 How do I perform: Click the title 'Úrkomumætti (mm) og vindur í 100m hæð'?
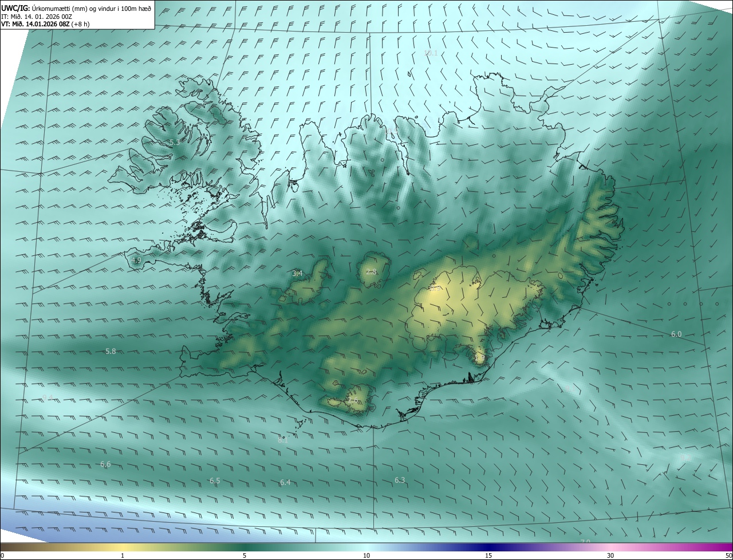(x=92, y=8)
